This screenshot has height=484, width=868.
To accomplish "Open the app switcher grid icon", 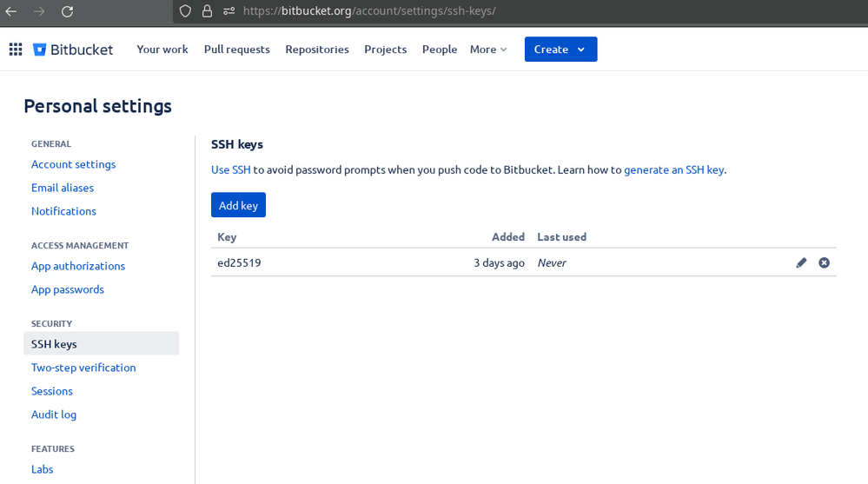I will (16, 50).
